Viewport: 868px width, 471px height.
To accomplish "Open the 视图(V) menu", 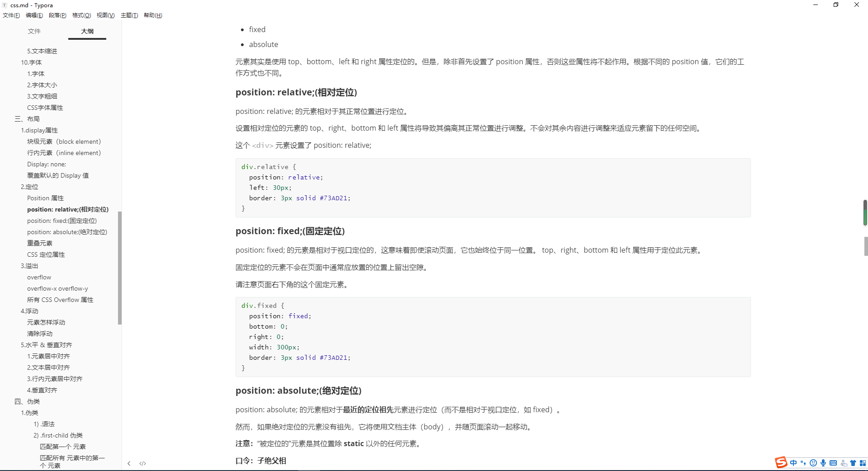I will (105, 15).
